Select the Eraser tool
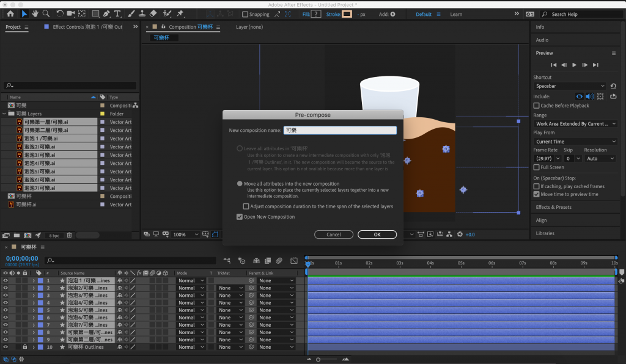The height and width of the screenshot is (364, 626). click(153, 13)
